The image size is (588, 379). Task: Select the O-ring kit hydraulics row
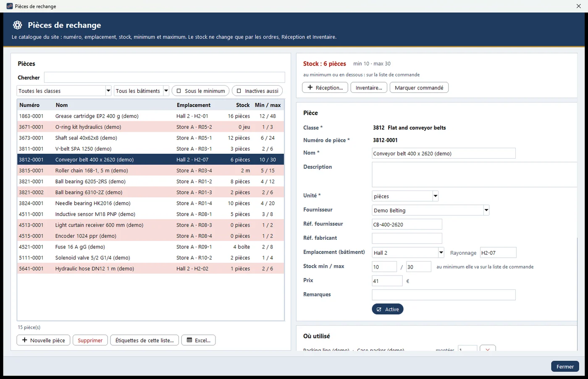point(151,127)
